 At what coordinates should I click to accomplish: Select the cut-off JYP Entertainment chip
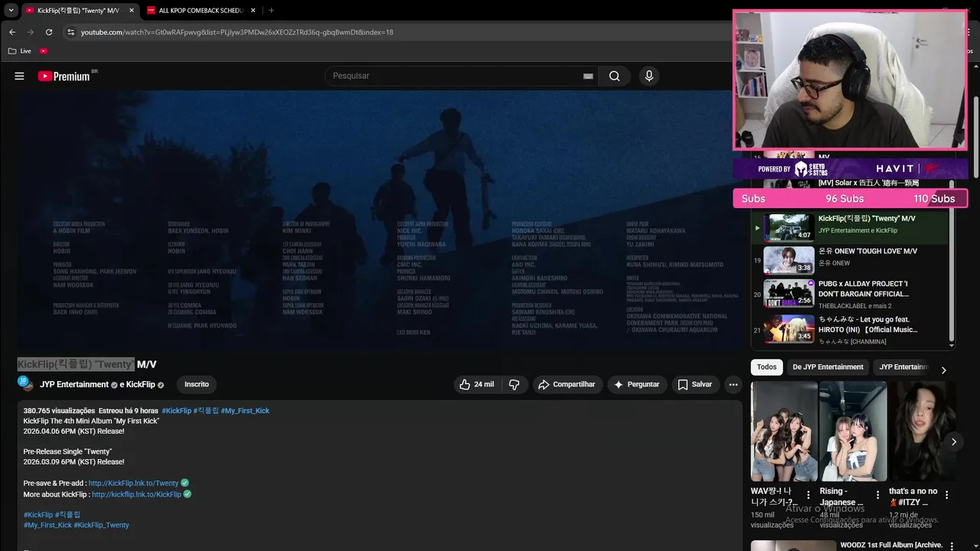point(903,367)
